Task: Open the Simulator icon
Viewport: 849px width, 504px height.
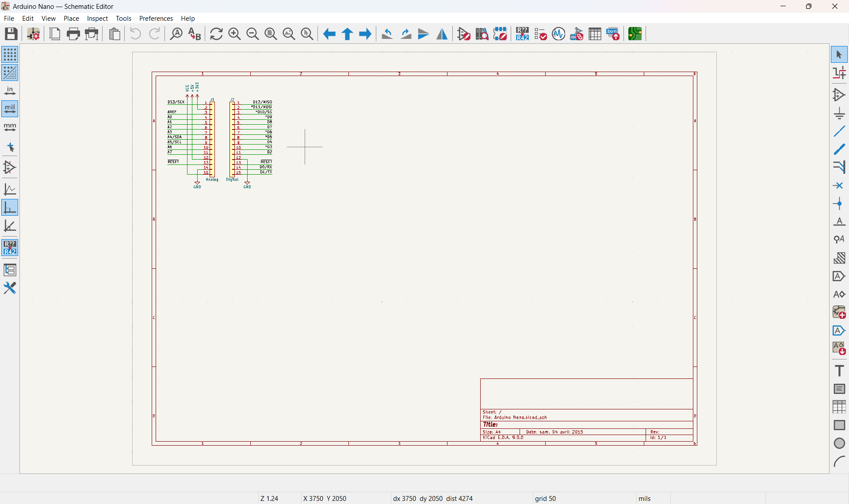Action: coord(558,34)
